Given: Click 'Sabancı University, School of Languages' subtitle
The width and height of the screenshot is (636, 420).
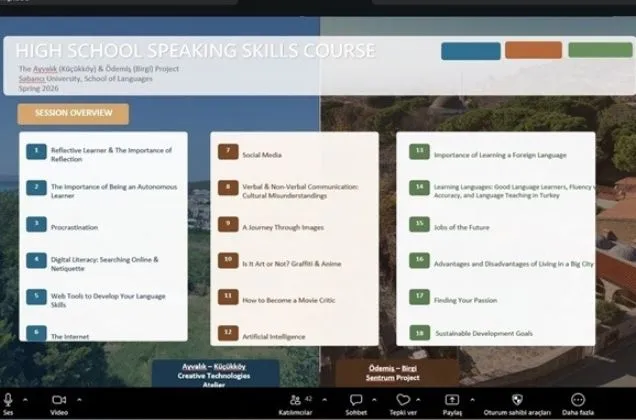Looking at the screenshot, I should [86, 79].
